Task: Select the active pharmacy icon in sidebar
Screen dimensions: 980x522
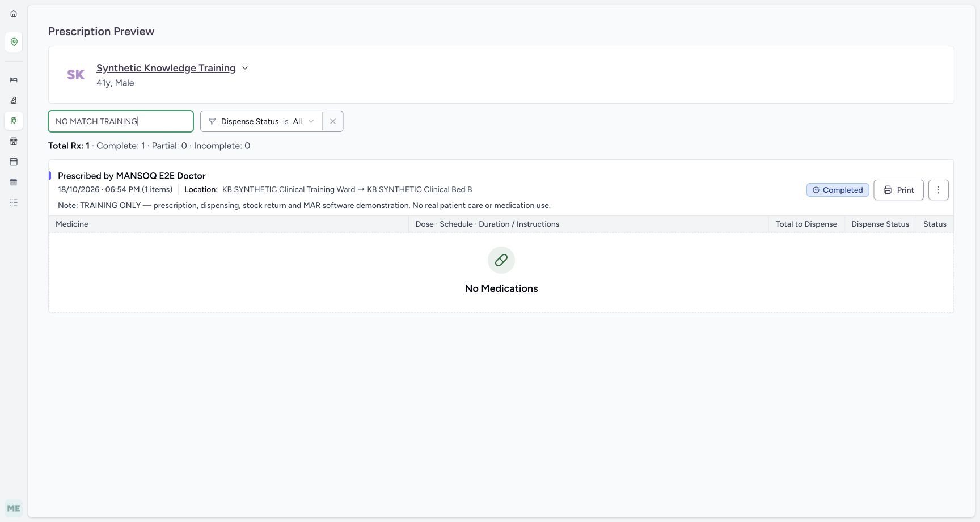Action: [x=14, y=121]
